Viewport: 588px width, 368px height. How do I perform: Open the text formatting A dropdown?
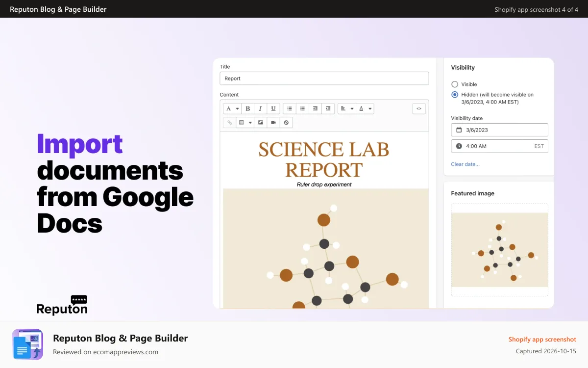[x=232, y=108]
